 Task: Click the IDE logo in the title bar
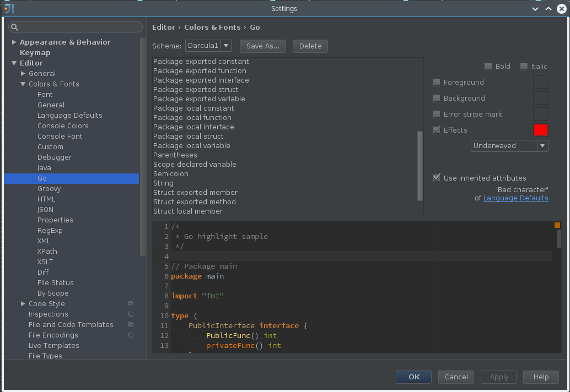[9, 8]
